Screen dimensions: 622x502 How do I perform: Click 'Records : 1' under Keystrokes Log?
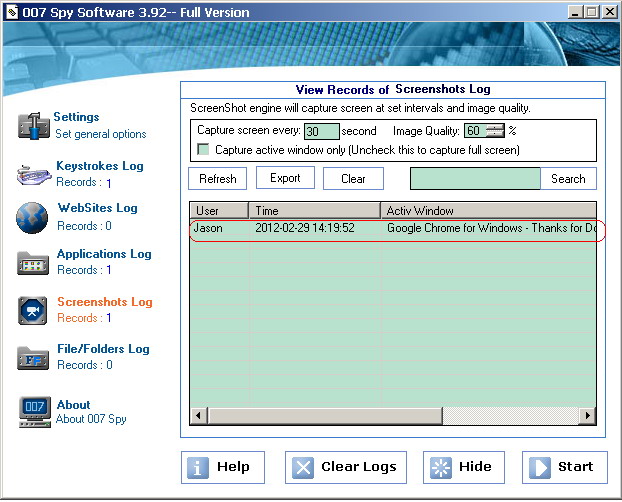click(84, 183)
